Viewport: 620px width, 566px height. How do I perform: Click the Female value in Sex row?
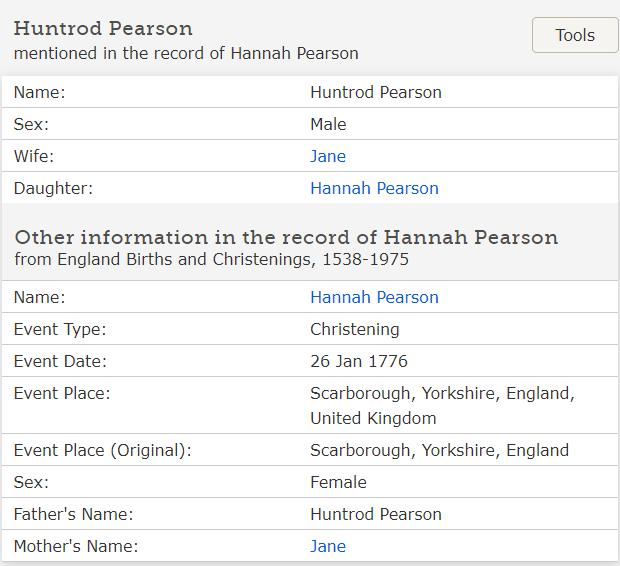[x=338, y=482]
